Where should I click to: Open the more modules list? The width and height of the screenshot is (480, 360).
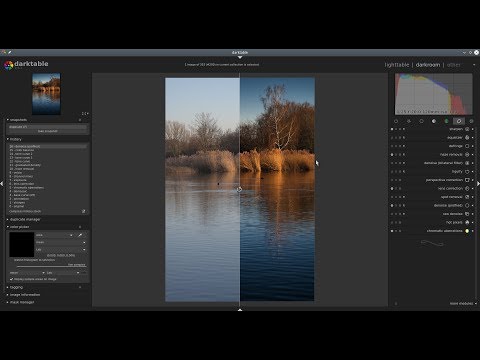pos(463,304)
